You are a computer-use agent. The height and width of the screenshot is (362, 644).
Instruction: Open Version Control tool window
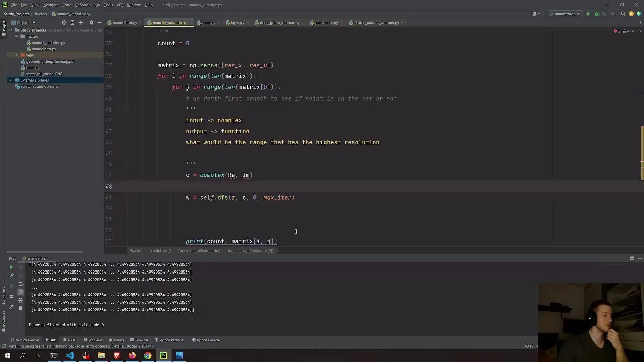tap(25, 340)
